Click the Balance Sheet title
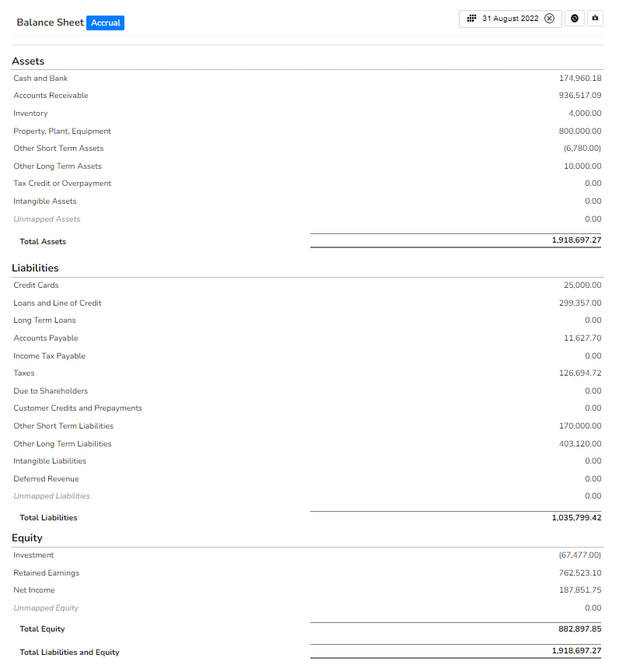This screenshot has width=619, height=672. [50, 23]
